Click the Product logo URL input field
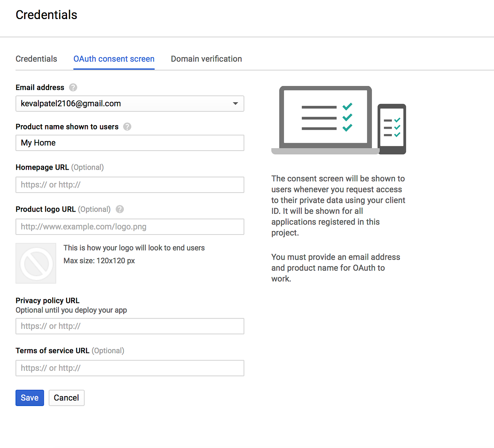The height and width of the screenshot is (448, 494). (x=130, y=227)
